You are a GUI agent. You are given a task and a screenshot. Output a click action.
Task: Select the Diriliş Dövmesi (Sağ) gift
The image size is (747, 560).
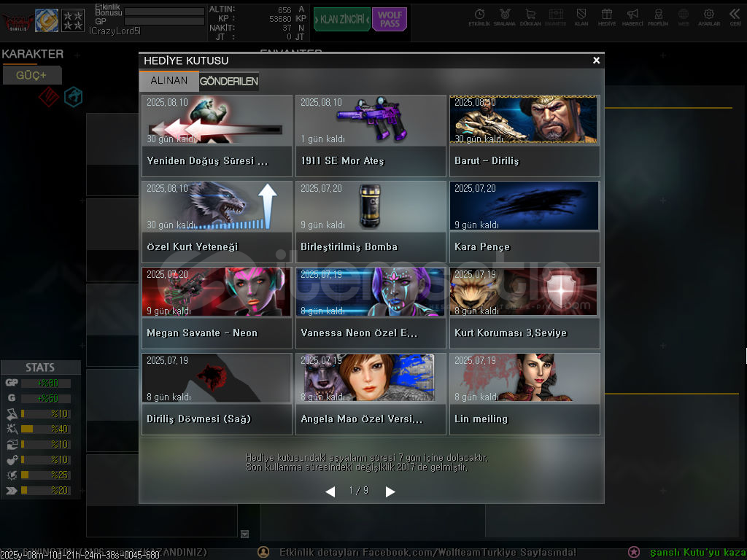click(217, 394)
